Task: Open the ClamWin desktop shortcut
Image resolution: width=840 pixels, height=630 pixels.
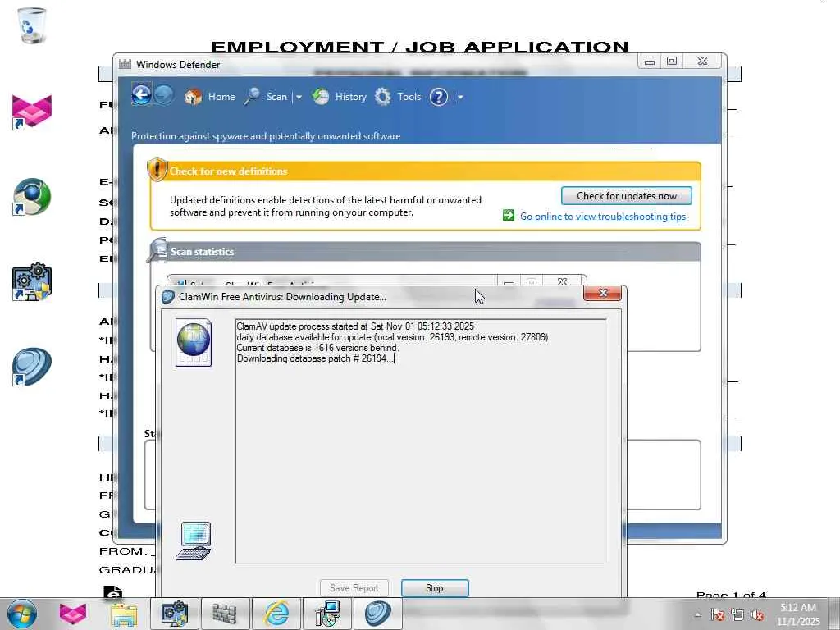Action: (32, 367)
